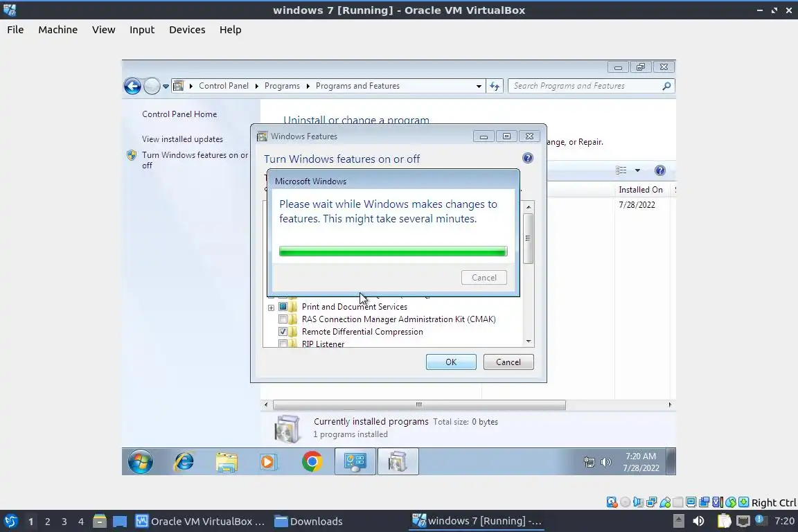Toggle the RIP Listener checkbox
The height and width of the screenshot is (532, 798).
pos(283,344)
